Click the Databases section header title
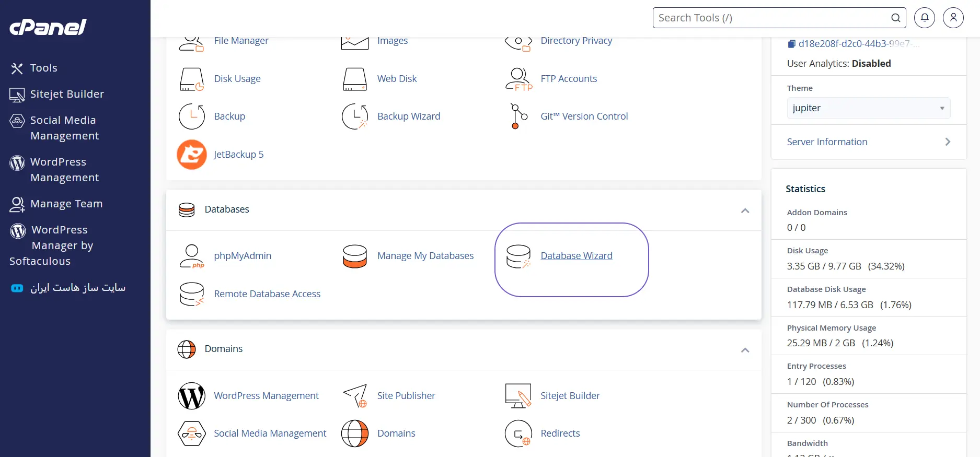The image size is (980, 457). (x=227, y=209)
